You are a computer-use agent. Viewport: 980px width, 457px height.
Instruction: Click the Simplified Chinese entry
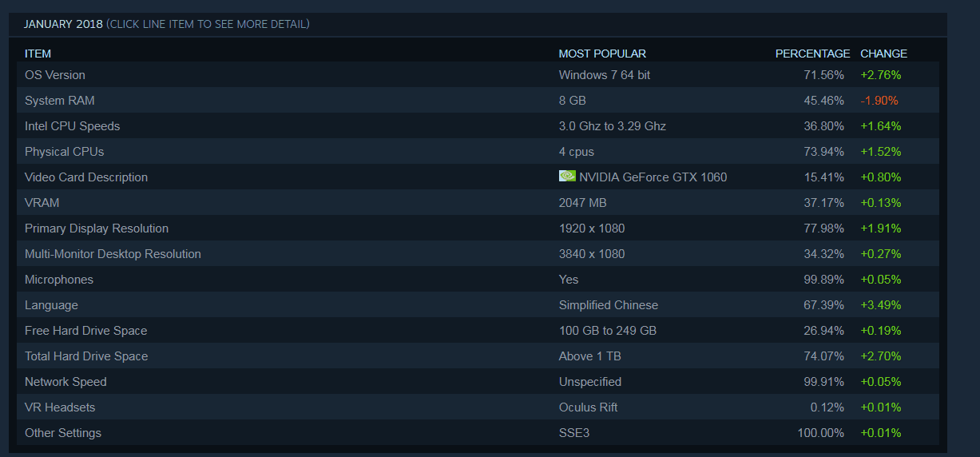(x=609, y=305)
